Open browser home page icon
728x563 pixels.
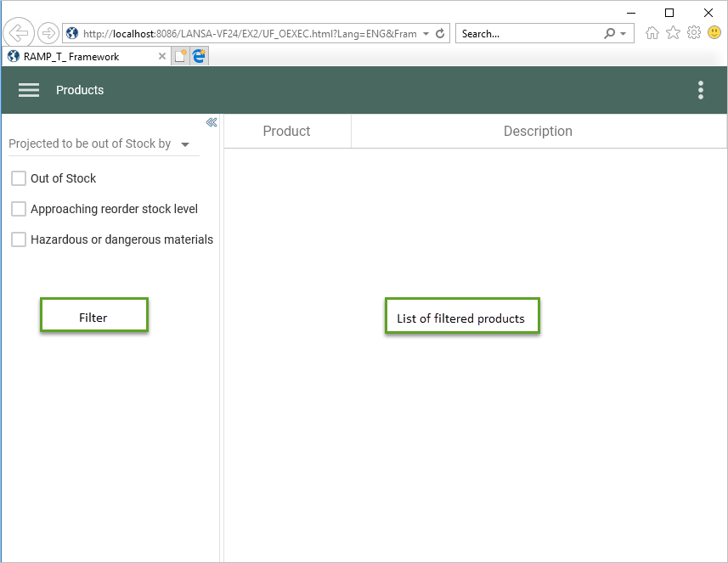click(x=652, y=33)
